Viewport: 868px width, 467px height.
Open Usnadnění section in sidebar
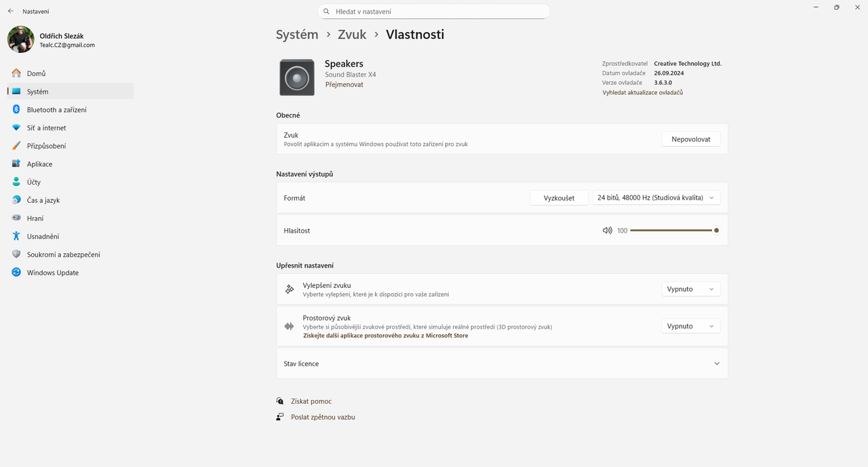pos(71,236)
